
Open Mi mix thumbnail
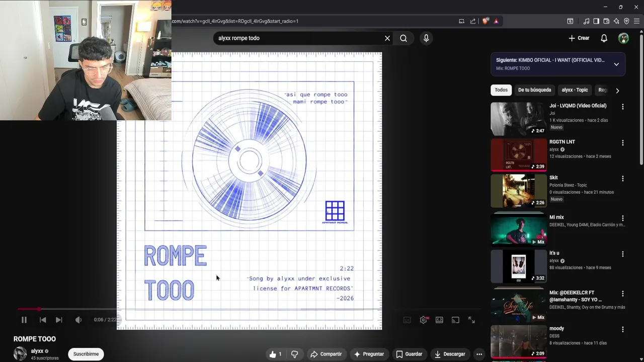(x=519, y=229)
